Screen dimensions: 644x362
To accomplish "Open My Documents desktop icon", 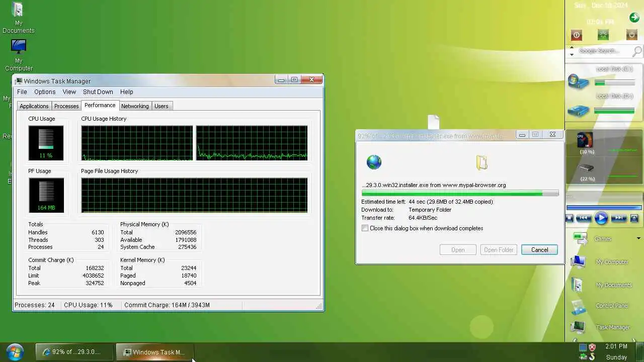I will click(x=18, y=18).
